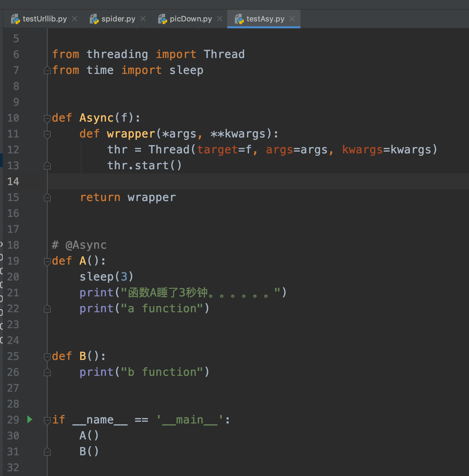Click 'thr.start()' on line 13
The height and width of the screenshot is (476, 469).
pyautogui.click(x=144, y=165)
